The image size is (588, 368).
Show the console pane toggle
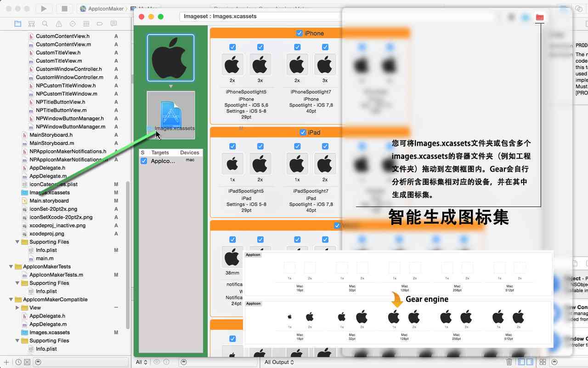pyautogui.click(x=530, y=362)
